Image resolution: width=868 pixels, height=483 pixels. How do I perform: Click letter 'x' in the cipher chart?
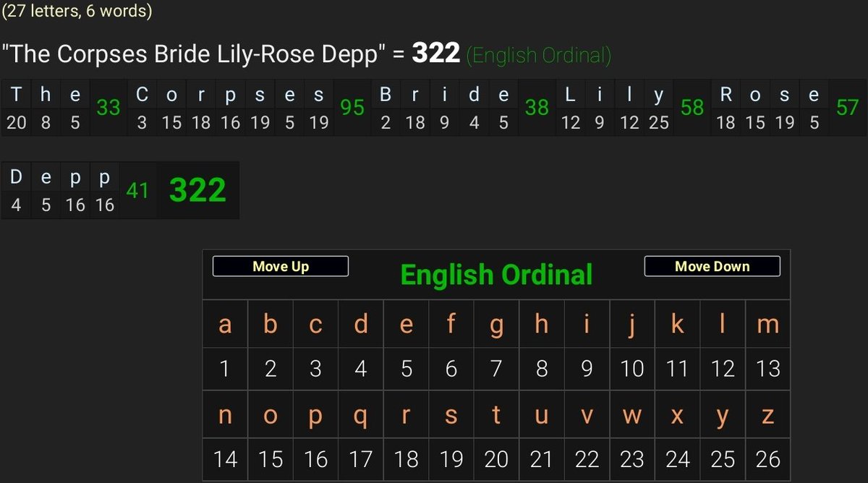[677, 415]
